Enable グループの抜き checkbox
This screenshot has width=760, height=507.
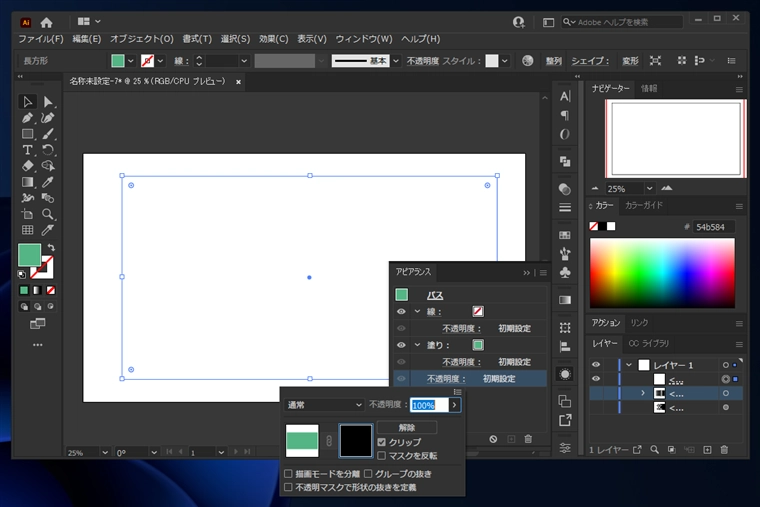tap(368, 474)
